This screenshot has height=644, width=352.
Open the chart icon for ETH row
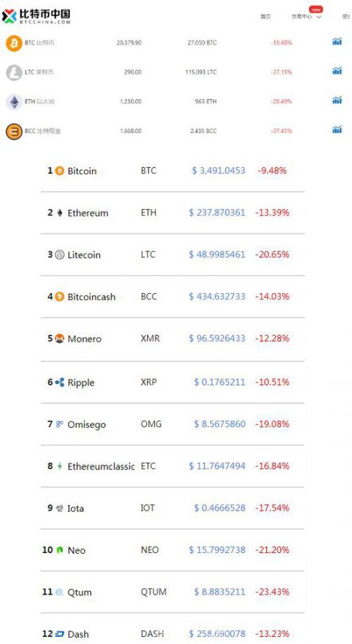click(x=337, y=100)
